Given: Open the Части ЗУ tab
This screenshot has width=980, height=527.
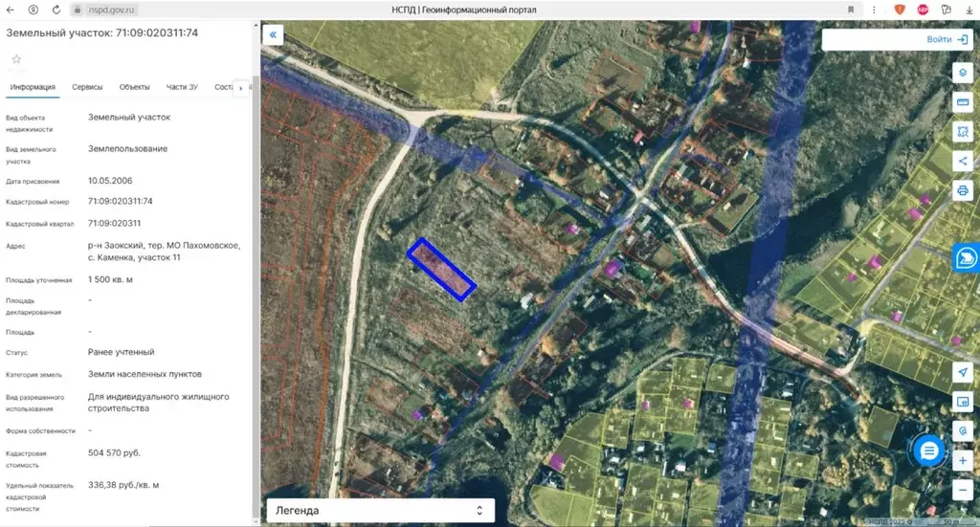Looking at the screenshot, I should (x=182, y=87).
